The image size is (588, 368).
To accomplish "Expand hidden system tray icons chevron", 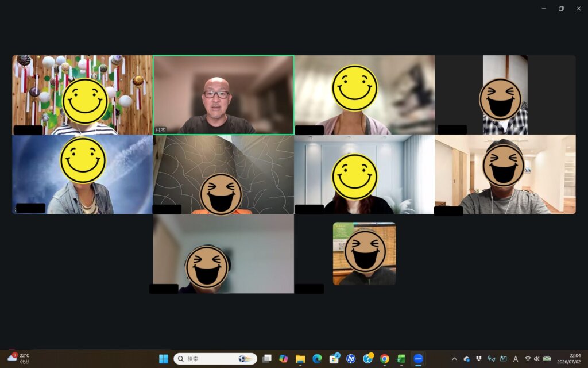I will [455, 359].
